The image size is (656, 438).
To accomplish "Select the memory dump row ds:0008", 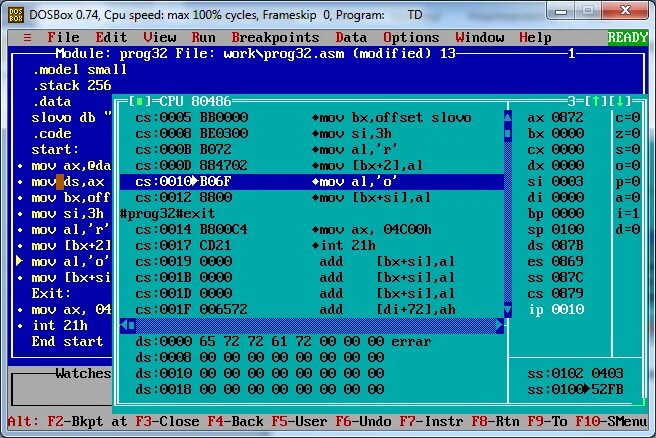I will pos(259,357).
